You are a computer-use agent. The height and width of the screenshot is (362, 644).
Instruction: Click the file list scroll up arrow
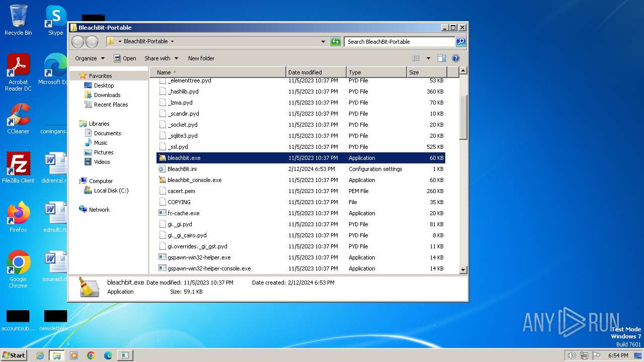[x=463, y=71]
